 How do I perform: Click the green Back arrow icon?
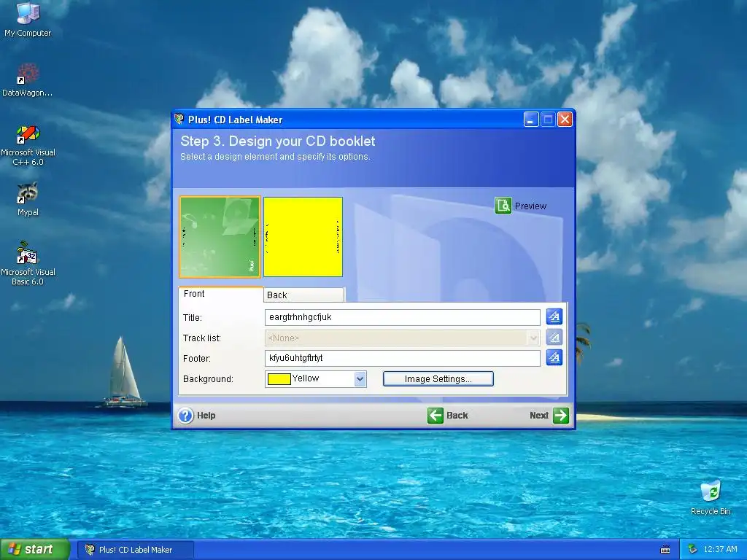pyautogui.click(x=435, y=415)
